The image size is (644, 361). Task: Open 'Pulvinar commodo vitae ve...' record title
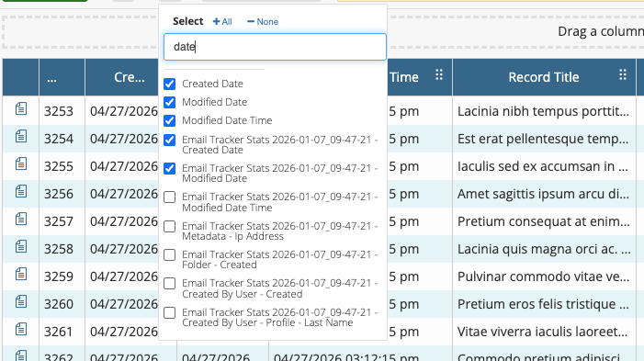pyautogui.click(x=543, y=276)
